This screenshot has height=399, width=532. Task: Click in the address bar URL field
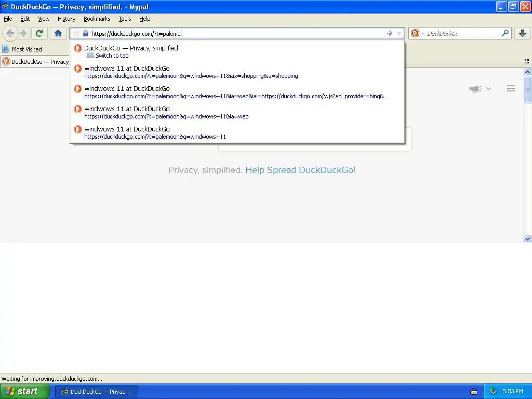[237, 33]
